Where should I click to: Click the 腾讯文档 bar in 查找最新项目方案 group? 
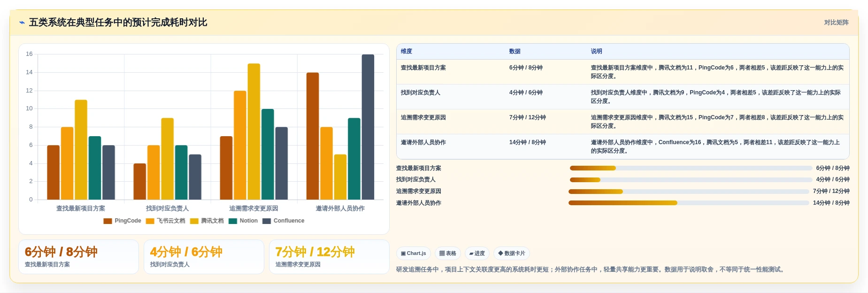click(x=81, y=150)
